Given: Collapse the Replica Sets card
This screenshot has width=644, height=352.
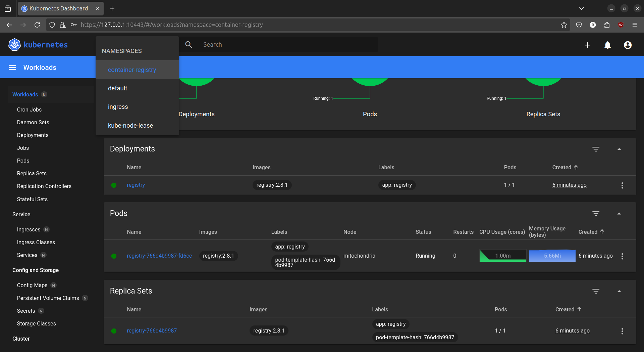Looking at the screenshot, I should [619, 291].
